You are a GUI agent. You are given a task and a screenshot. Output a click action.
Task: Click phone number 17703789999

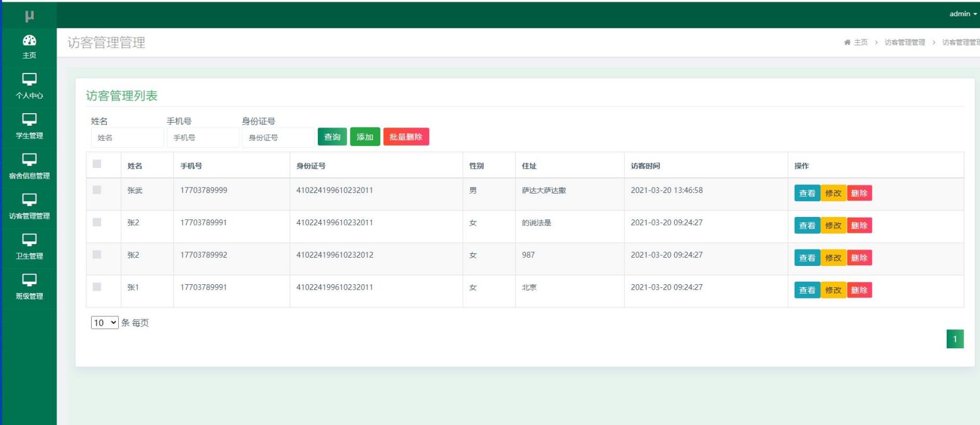[x=204, y=190]
